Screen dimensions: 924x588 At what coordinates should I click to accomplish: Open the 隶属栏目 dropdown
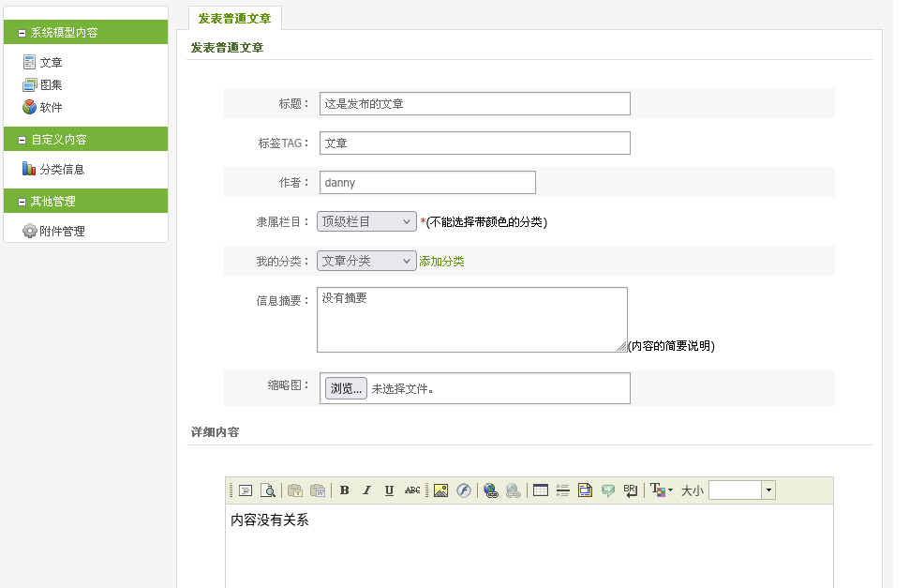click(x=366, y=221)
